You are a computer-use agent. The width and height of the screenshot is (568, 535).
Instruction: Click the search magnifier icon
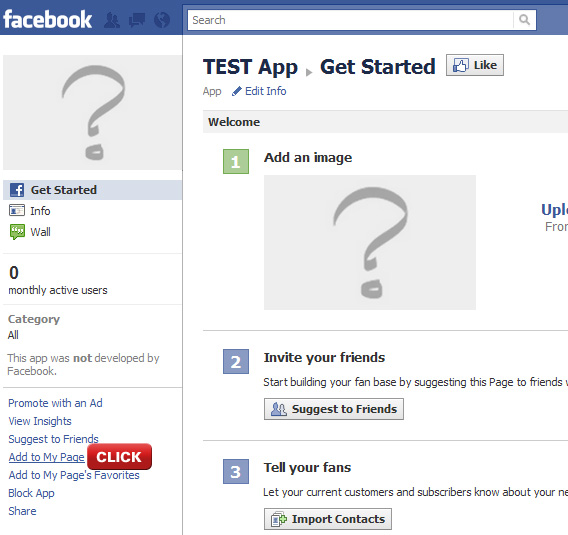[524, 20]
